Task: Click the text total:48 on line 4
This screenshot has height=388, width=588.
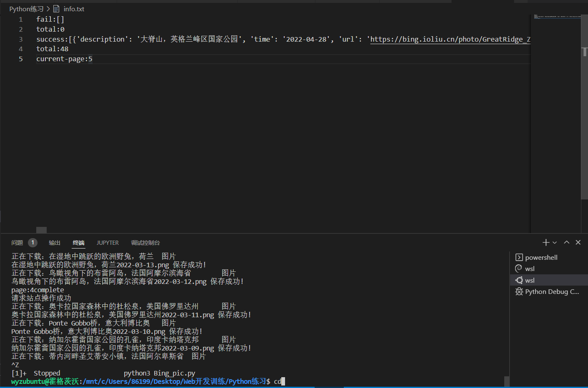Action: 52,49
